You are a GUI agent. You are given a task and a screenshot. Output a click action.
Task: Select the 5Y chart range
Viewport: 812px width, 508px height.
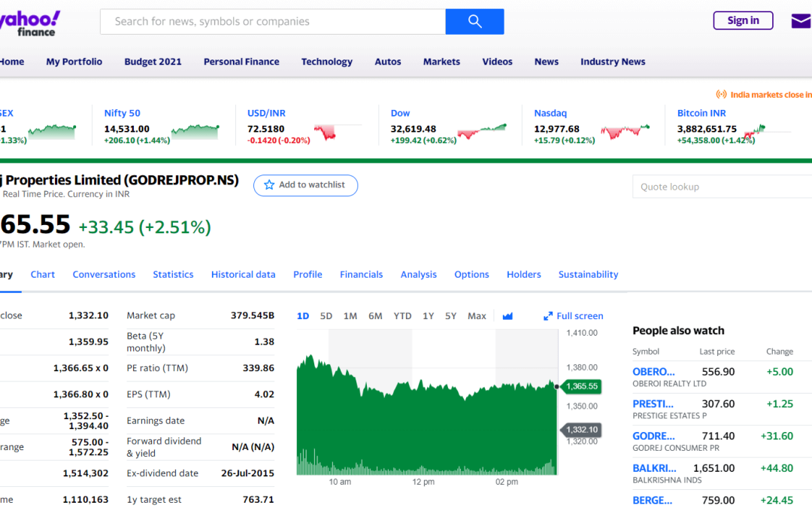(x=450, y=315)
